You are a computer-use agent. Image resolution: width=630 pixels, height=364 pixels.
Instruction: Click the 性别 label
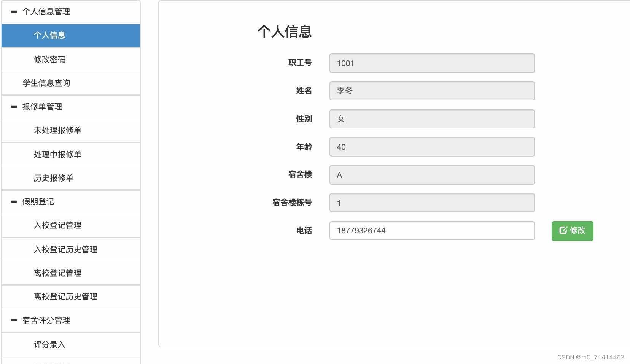[x=304, y=119]
